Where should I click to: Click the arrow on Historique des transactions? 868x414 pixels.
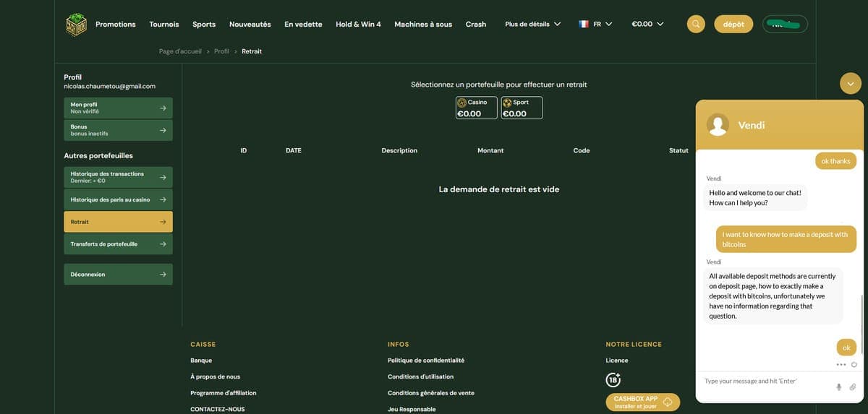point(163,177)
